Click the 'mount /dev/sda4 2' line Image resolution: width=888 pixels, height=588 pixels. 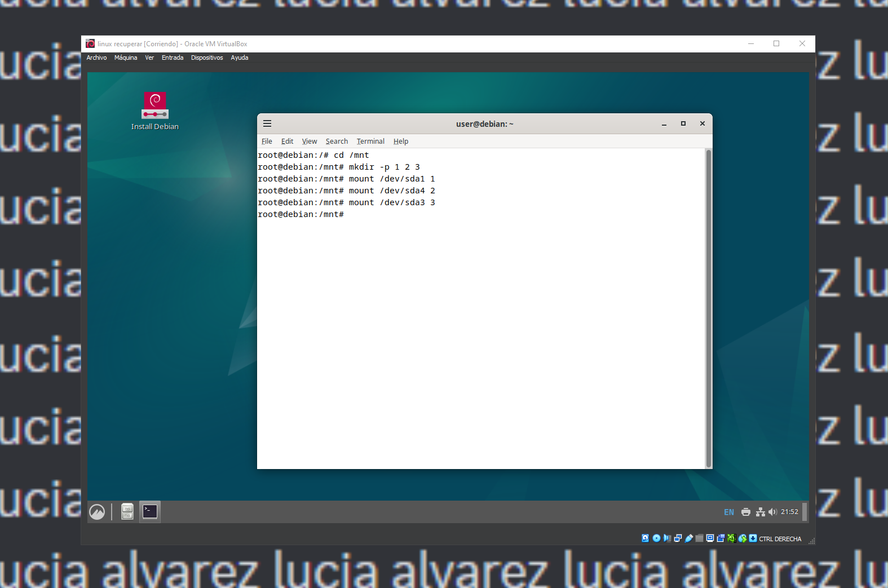pos(346,191)
